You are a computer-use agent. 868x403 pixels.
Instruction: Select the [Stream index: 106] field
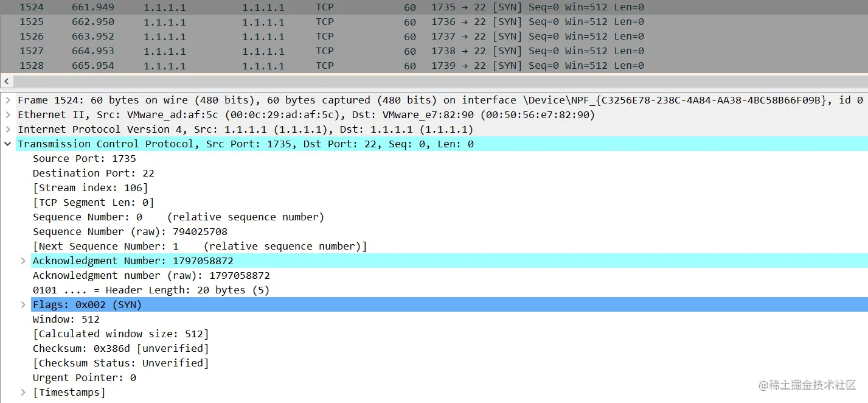(91, 188)
